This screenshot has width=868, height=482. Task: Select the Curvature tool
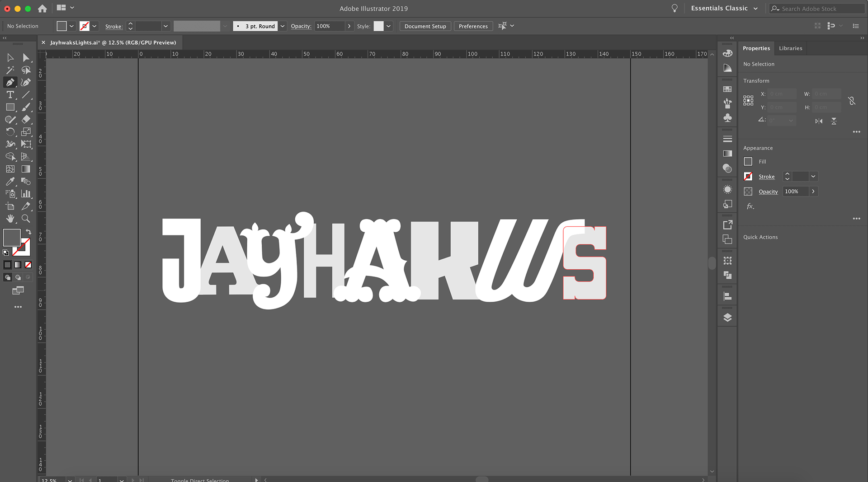click(26, 82)
